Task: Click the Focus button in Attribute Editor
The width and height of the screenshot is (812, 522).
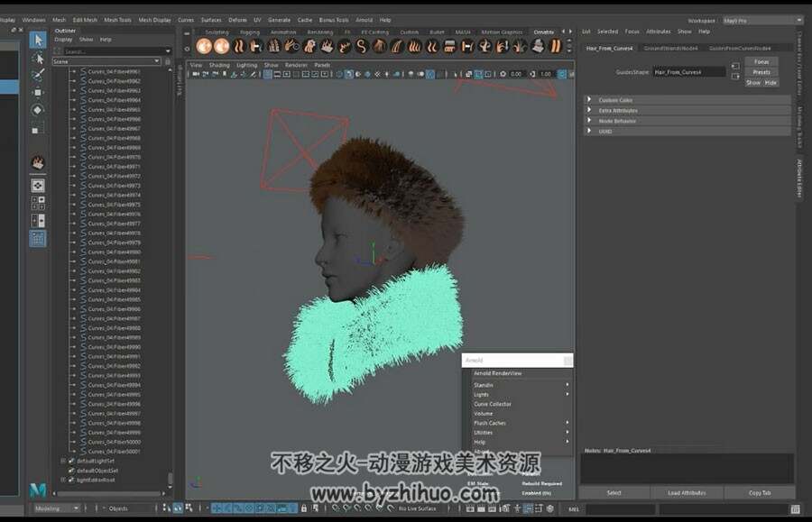Action: pos(761,61)
